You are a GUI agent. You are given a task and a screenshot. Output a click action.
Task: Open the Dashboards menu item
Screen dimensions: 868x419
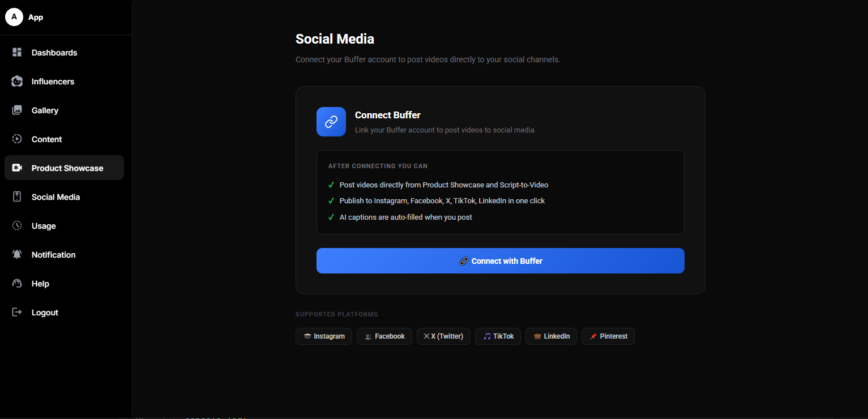click(64, 53)
